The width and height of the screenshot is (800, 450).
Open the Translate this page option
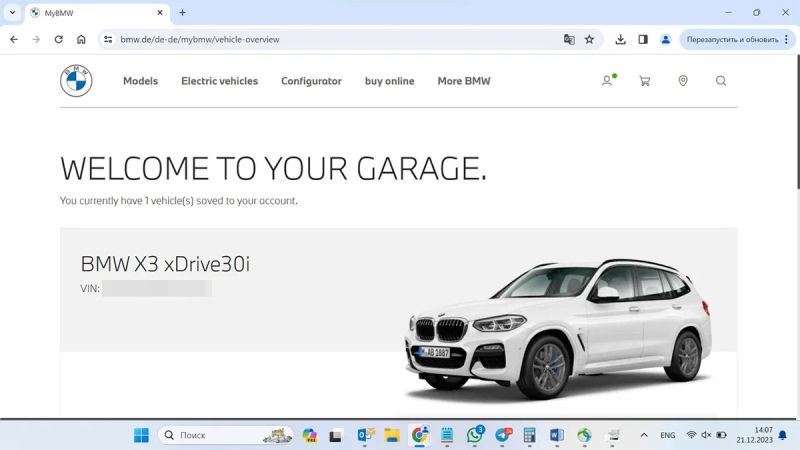[x=569, y=39]
